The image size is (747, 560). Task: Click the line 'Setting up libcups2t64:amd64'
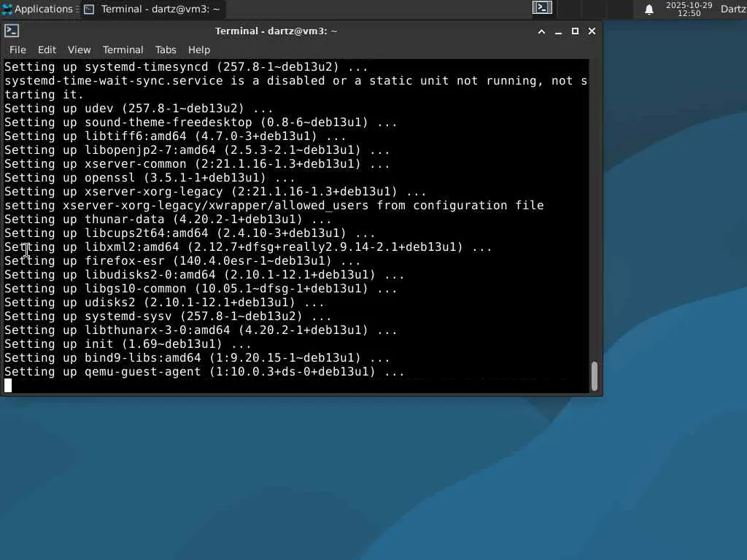[190, 233]
